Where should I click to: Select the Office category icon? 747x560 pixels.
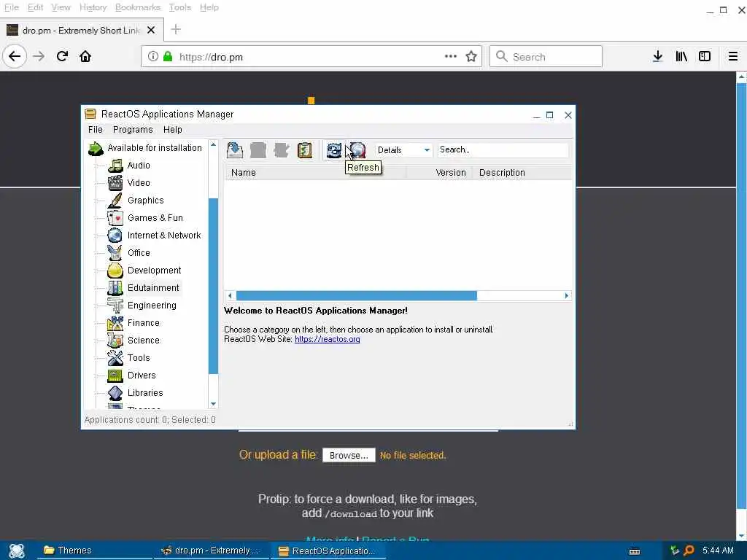click(115, 253)
